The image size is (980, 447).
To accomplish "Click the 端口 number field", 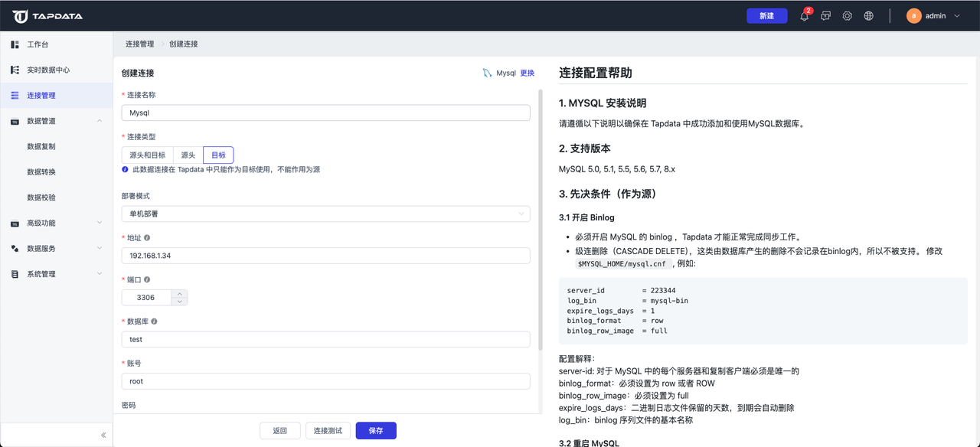I will (x=147, y=298).
